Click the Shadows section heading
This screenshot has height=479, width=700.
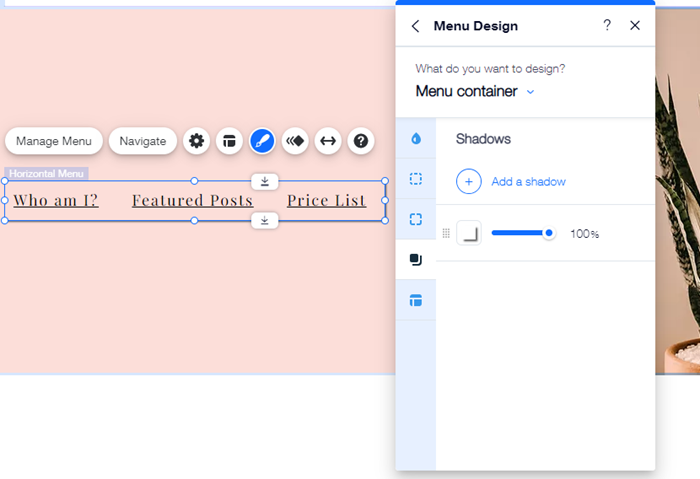coord(483,139)
